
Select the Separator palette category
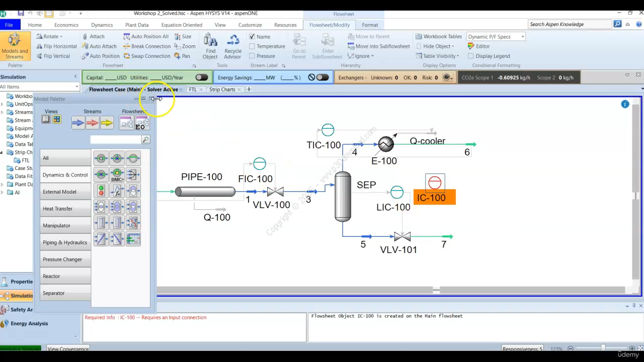click(x=65, y=293)
